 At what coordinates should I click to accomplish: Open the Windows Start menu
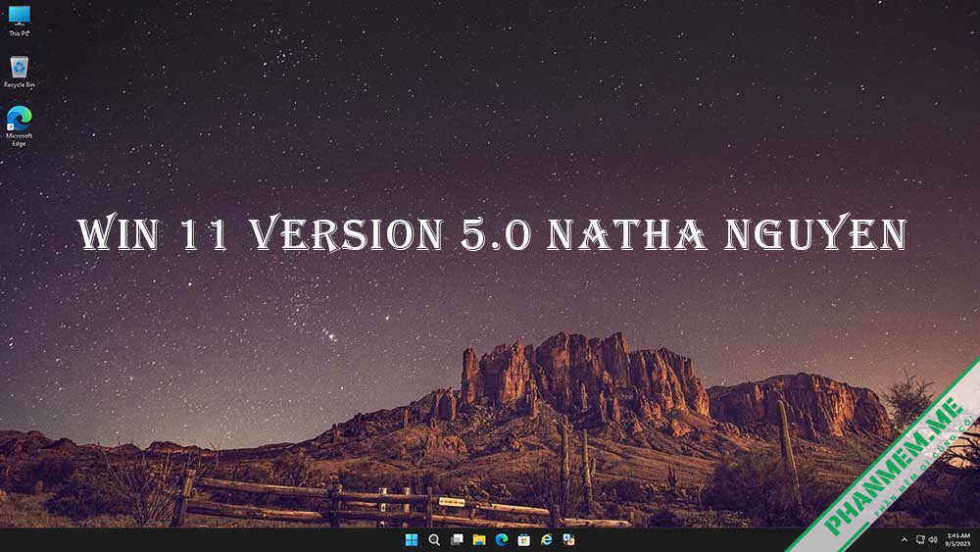point(412,539)
